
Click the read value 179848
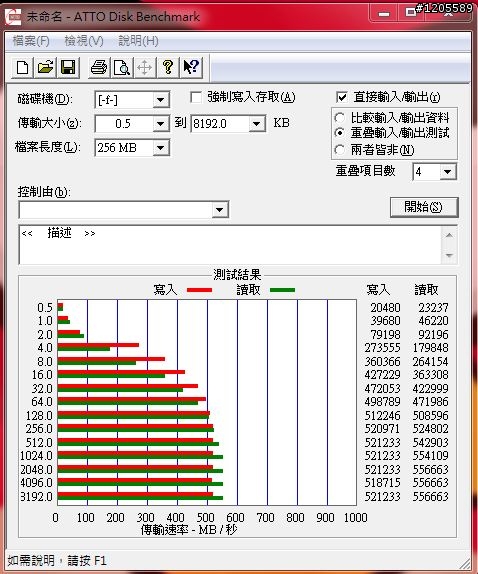pos(430,347)
